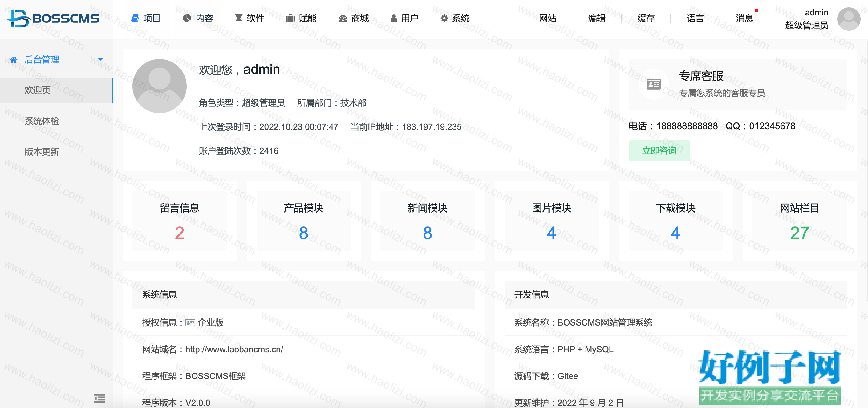Click the 语言 link in top bar

(x=695, y=18)
